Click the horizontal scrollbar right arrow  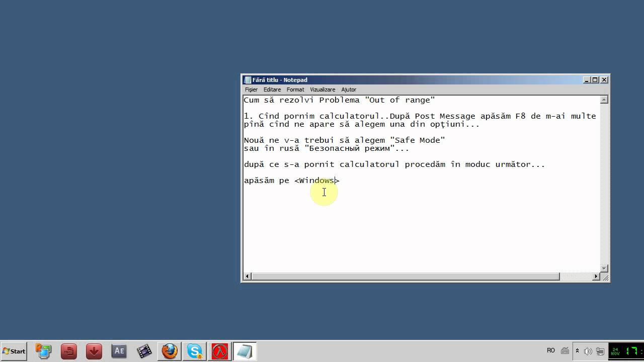(x=597, y=277)
